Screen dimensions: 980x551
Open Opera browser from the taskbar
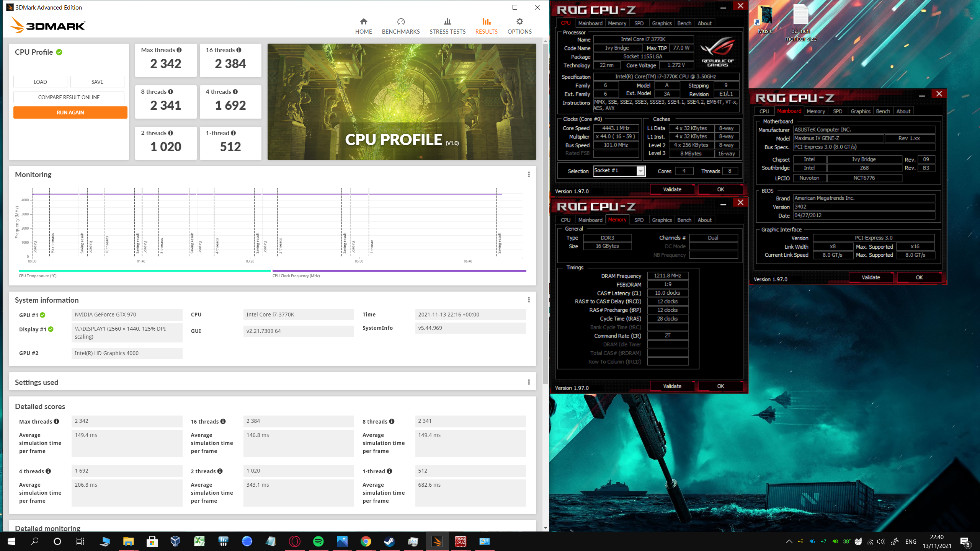pos(295,541)
